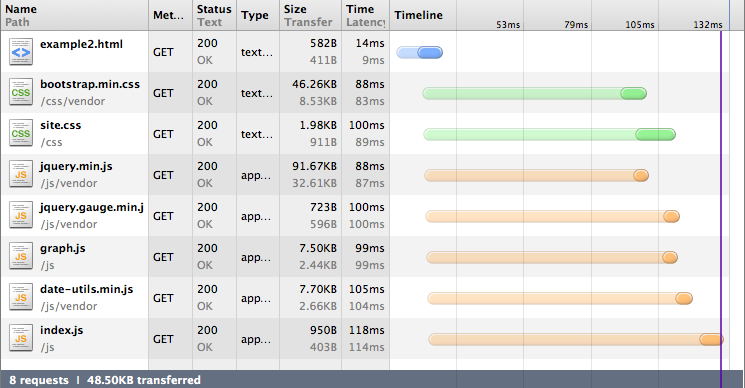This screenshot has width=745, height=388.
Task: Select the graph.js file icon
Action: (21, 256)
